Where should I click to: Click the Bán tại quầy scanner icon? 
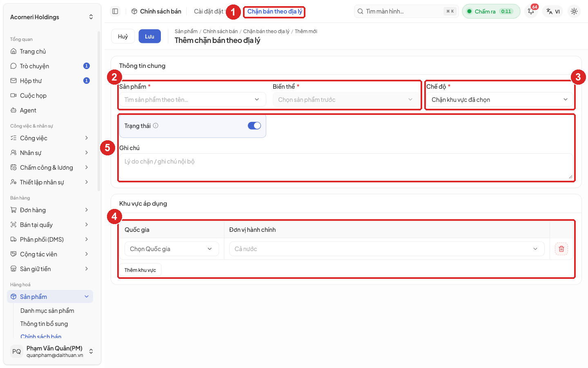click(x=13, y=225)
